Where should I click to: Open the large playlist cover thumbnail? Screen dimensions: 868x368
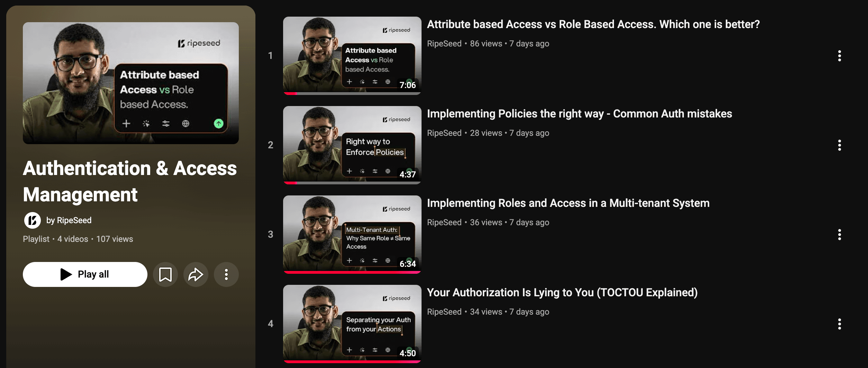pyautogui.click(x=131, y=83)
